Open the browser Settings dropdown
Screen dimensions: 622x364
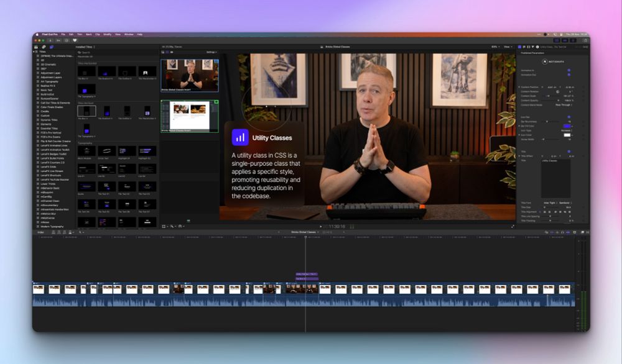[211, 52]
